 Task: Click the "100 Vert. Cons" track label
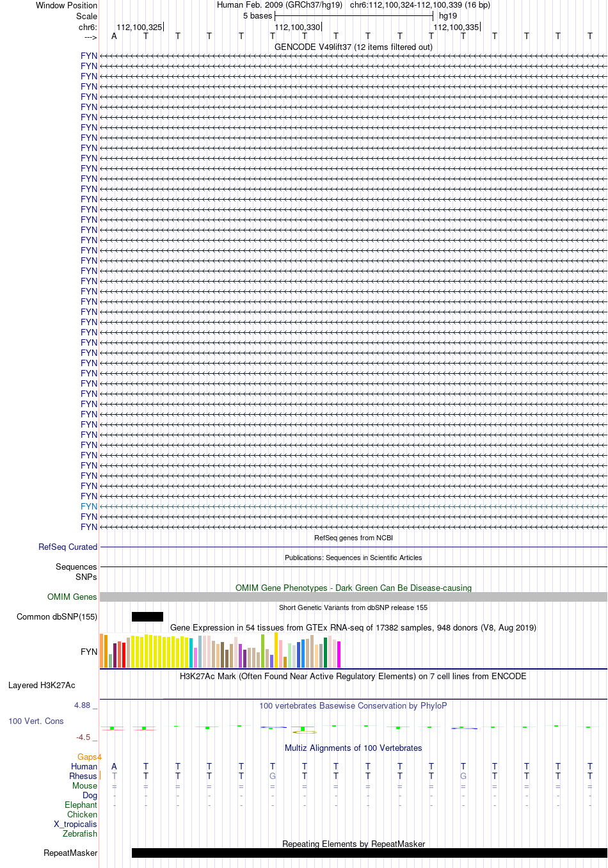36,721
